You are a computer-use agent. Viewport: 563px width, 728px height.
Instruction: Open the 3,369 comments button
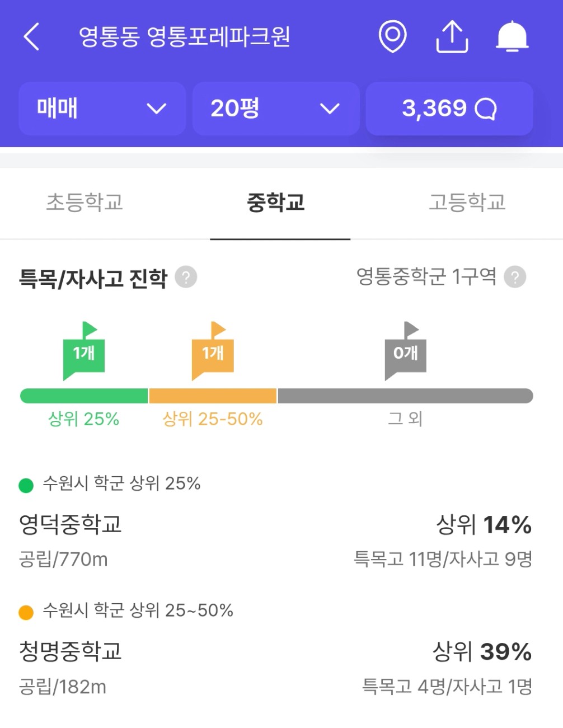(x=449, y=109)
